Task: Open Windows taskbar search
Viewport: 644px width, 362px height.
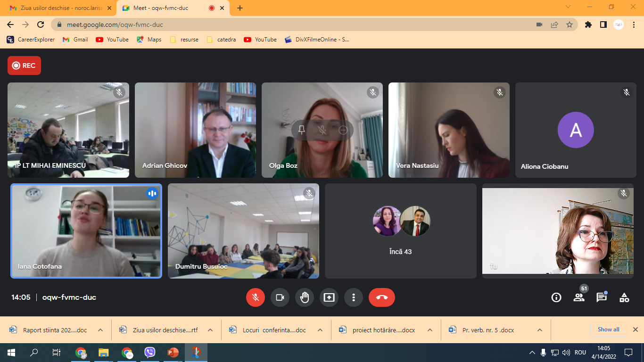Action: point(34,353)
